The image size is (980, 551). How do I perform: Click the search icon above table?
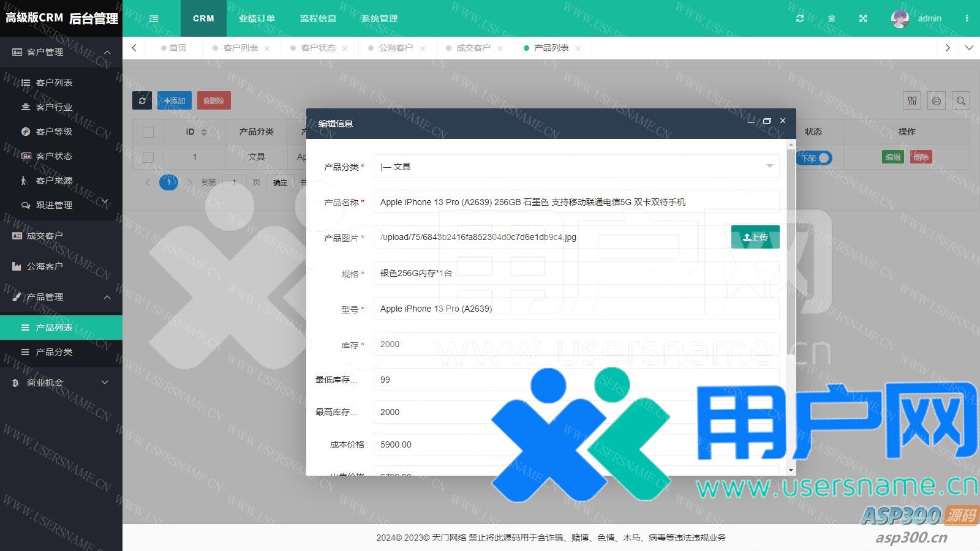960,101
